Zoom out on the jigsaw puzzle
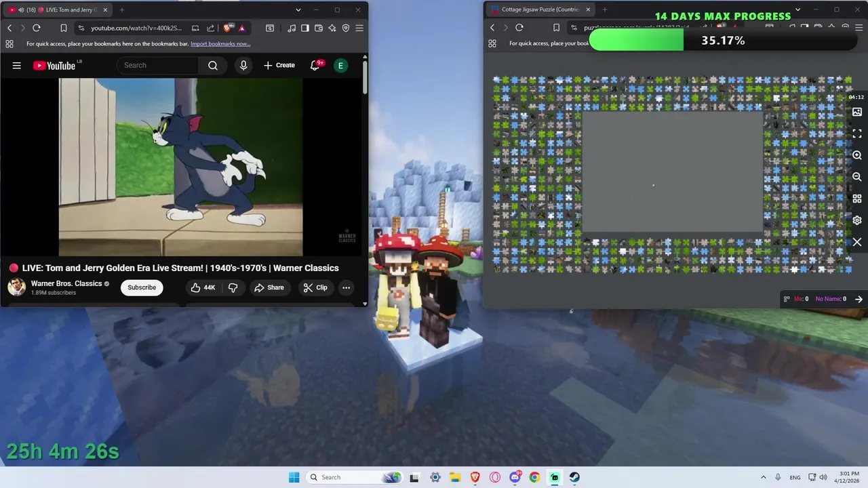Image resolution: width=868 pixels, height=488 pixels. pyautogui.click(x=857, y=177)
